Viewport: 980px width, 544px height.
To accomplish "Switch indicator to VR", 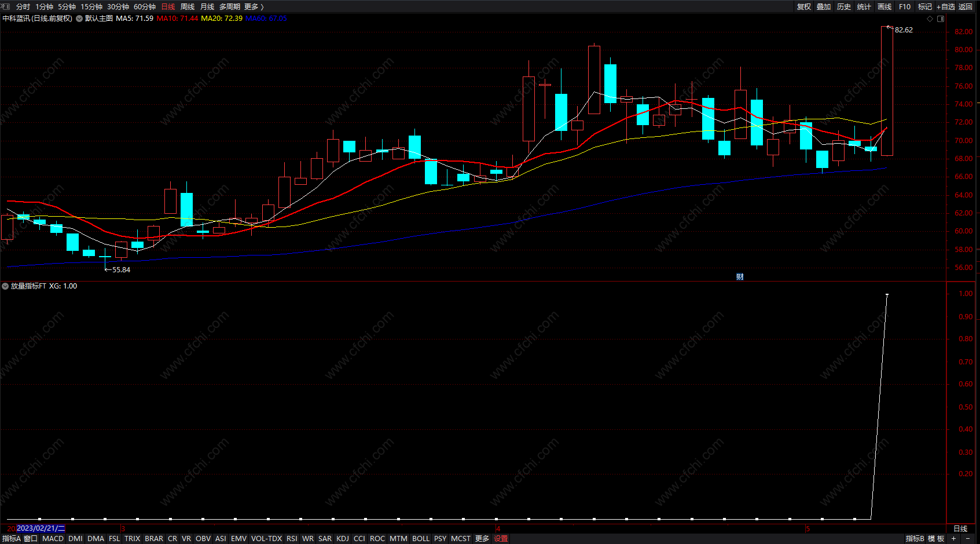I will [186, 539].
